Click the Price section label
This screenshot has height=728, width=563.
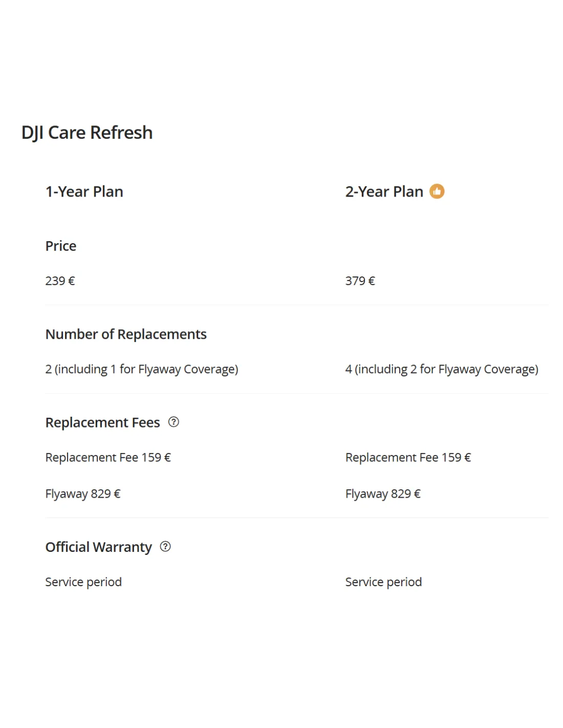pyautogui.click(x=61, y=246)
